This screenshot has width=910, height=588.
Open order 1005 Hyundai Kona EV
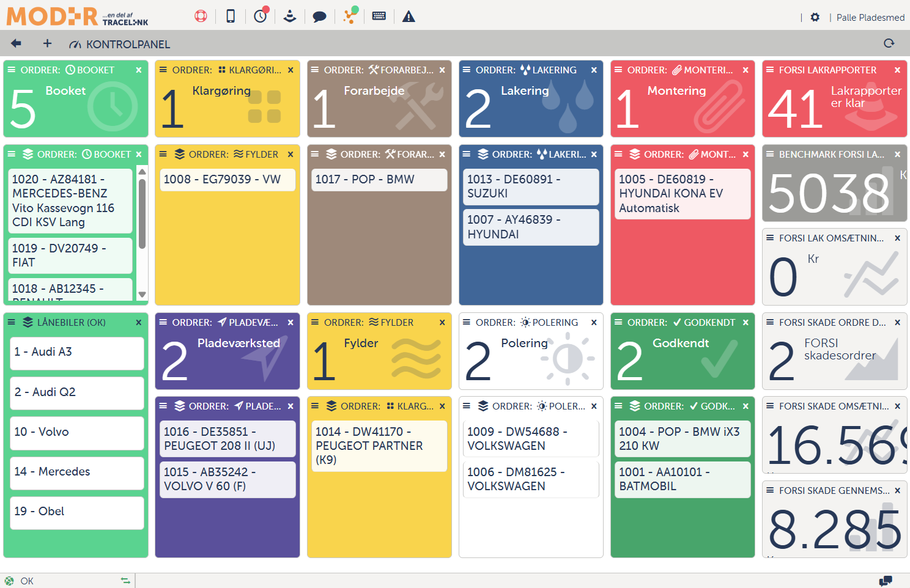[682, 194]
